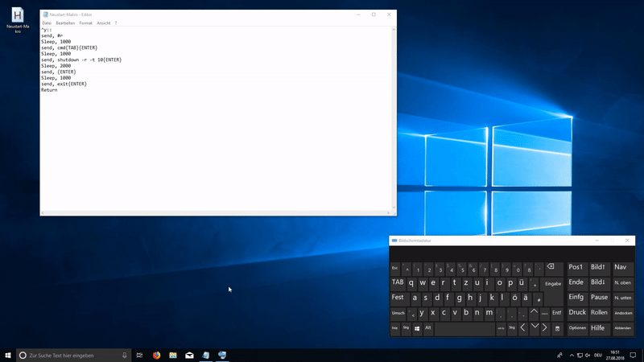644x362 pixels.
Task: Open the Ansicht menu in Editor
Action: (x=104, y=23)
